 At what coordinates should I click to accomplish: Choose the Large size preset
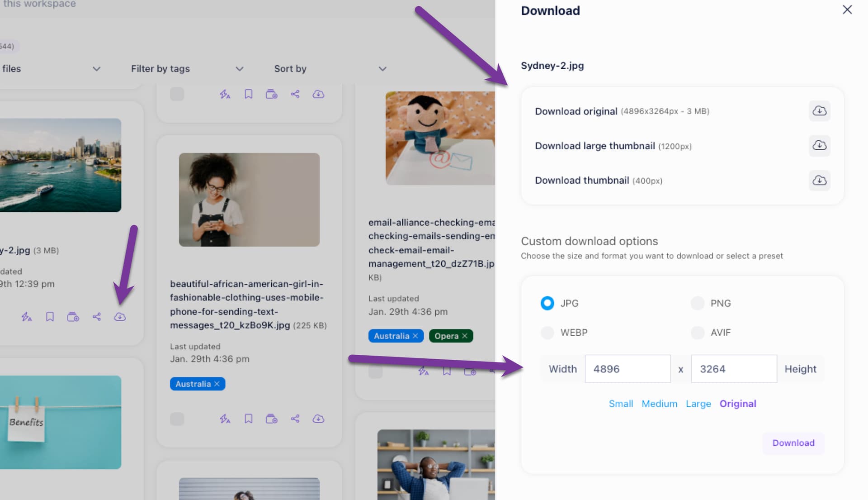(x=698, y=404)
